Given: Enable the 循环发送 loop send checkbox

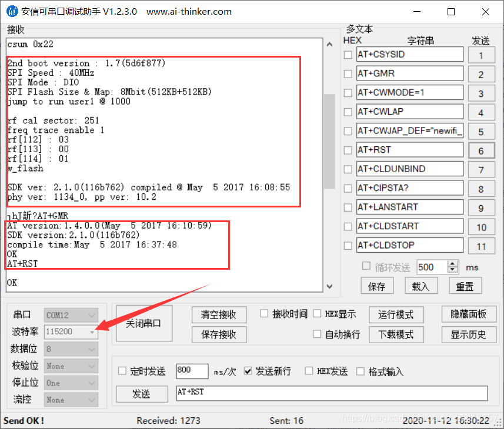Looking at the screenshot, I should point(366,267).
